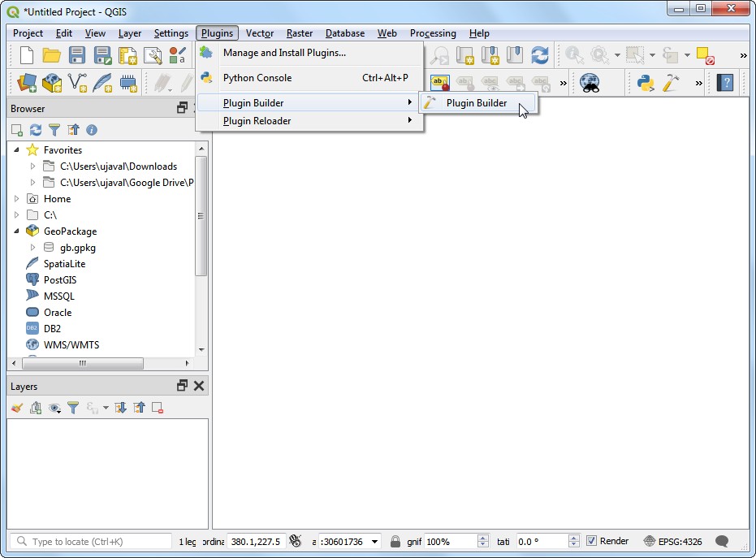Open the Processing menu
Image resolution: width=756 pixels, height=558 pixels.
(433, 33)
